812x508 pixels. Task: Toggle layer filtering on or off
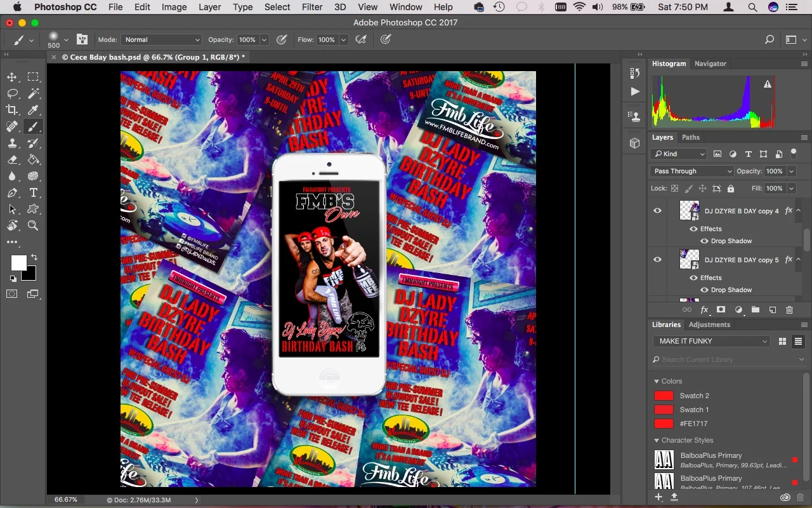coord(793,153)
